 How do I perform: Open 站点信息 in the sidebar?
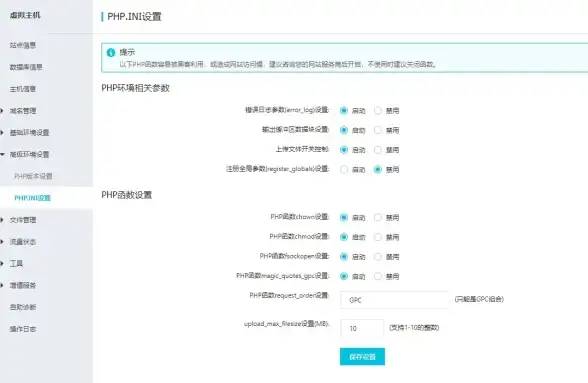tap(22, 45)
